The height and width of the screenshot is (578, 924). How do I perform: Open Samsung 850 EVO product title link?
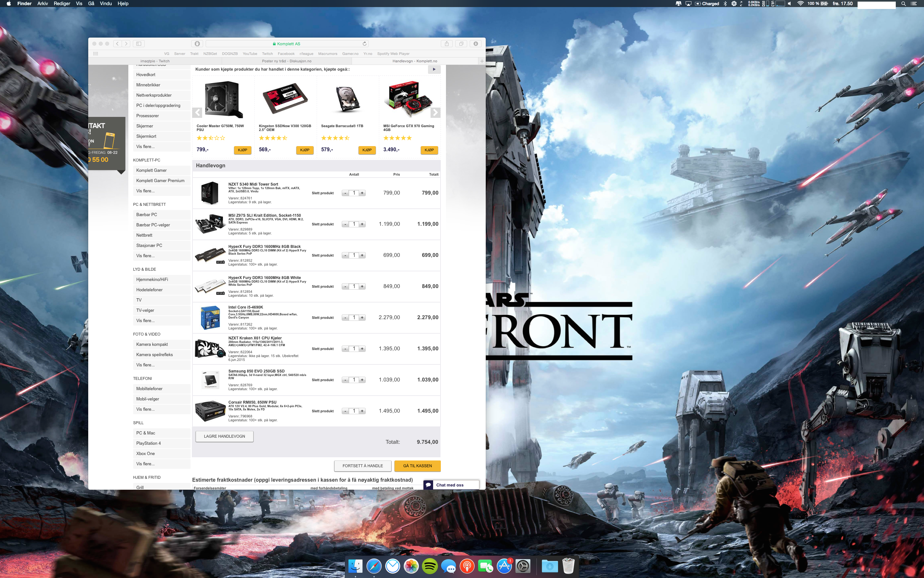tap(257, 371)
